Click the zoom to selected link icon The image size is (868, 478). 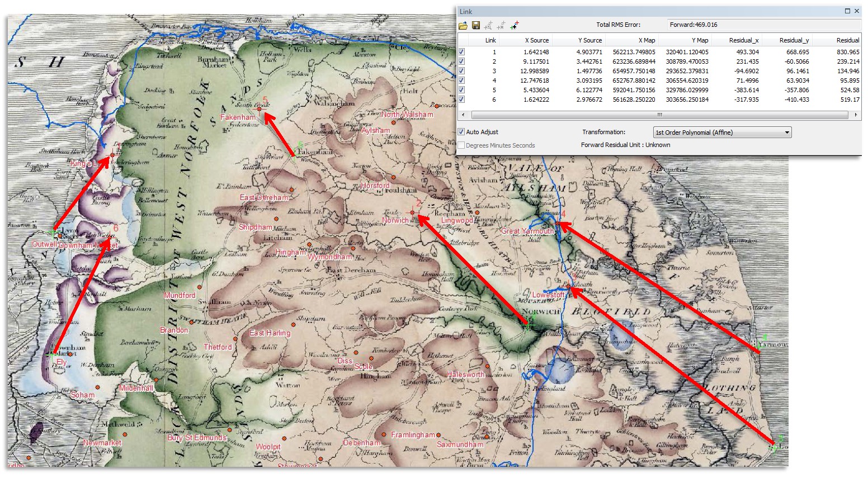pos(488,25)
